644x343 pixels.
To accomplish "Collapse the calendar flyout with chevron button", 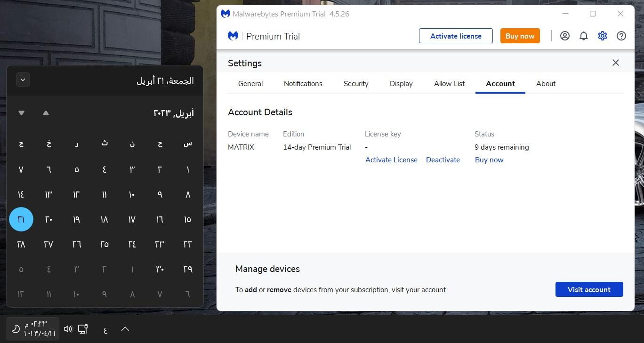I will click(23, 80).
